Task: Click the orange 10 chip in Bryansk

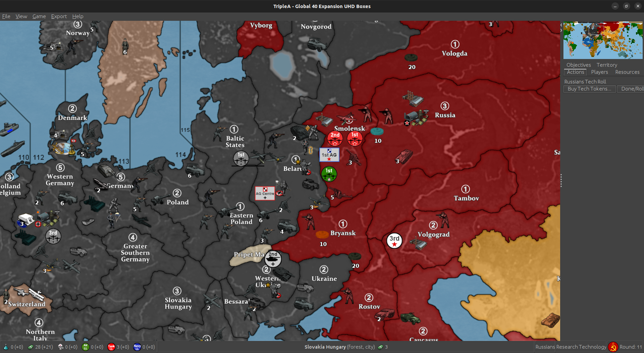Action: tap(322, 234)
